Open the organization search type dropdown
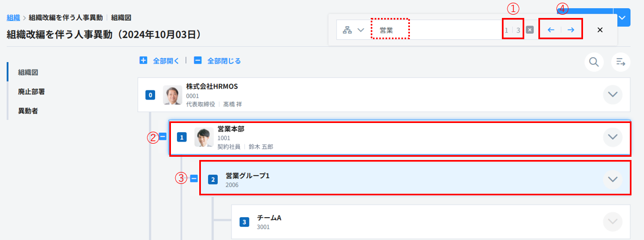This screenshot has width=644, height=240. point(353,30)
